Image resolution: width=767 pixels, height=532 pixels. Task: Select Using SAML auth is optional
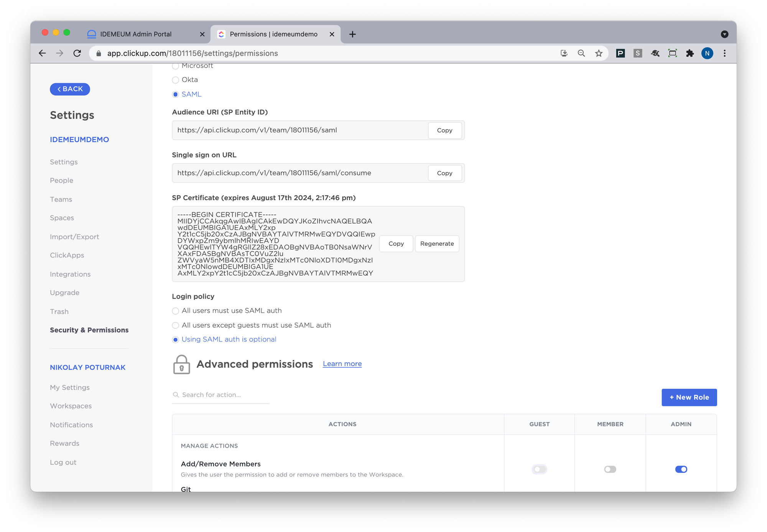(175, 340)
